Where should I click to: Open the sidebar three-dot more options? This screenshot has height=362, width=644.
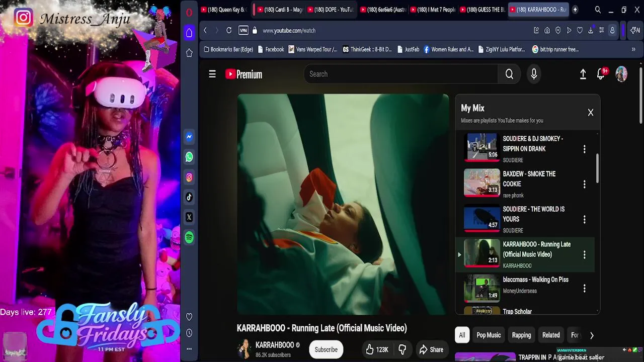click(x=189, y=349)
